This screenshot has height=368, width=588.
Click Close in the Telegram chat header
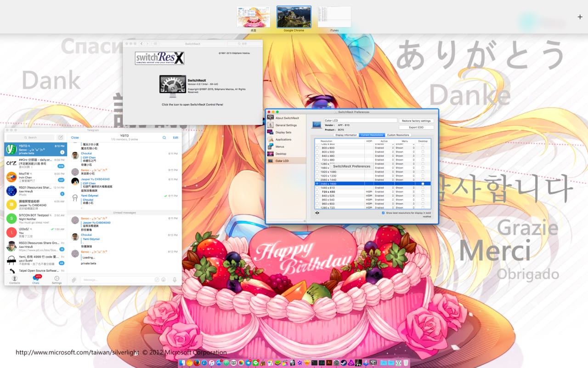click(x=75, y=138)
